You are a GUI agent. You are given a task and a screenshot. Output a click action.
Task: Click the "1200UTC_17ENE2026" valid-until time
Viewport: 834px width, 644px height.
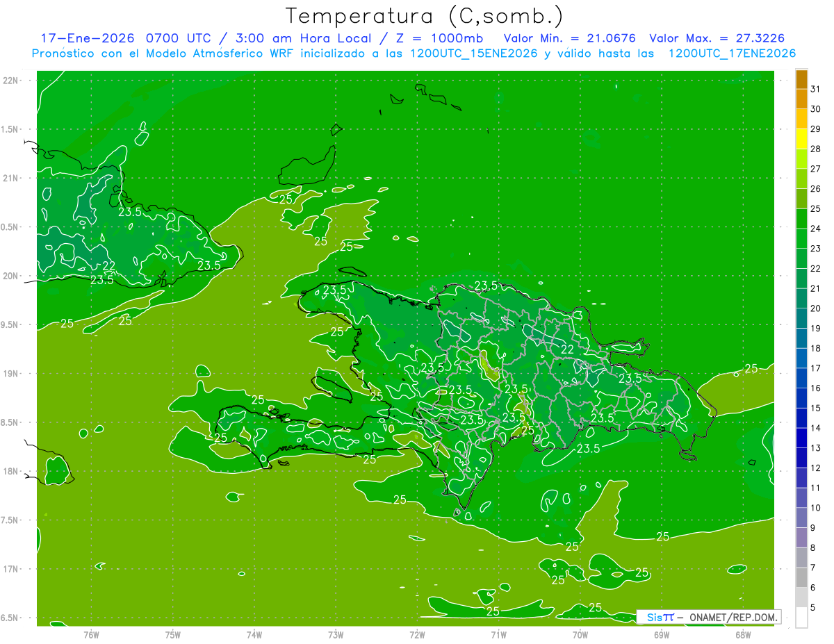pyautogui.click(x=732, y=53)
